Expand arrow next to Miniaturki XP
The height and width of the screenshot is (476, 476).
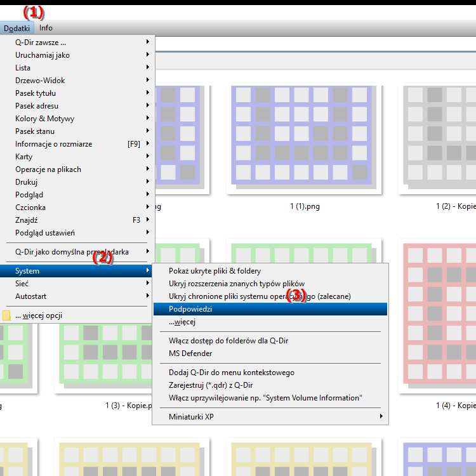pos(381,416)
